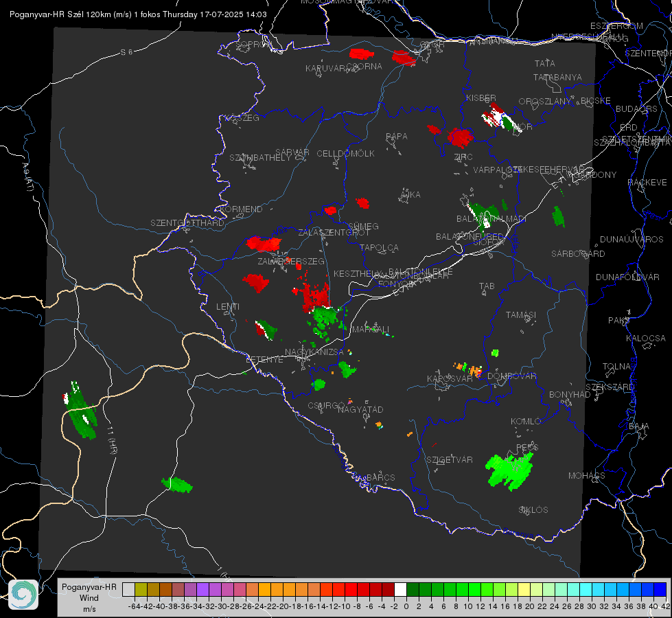Select the BARCS label

pyautogui.click(x=381, y=478)
